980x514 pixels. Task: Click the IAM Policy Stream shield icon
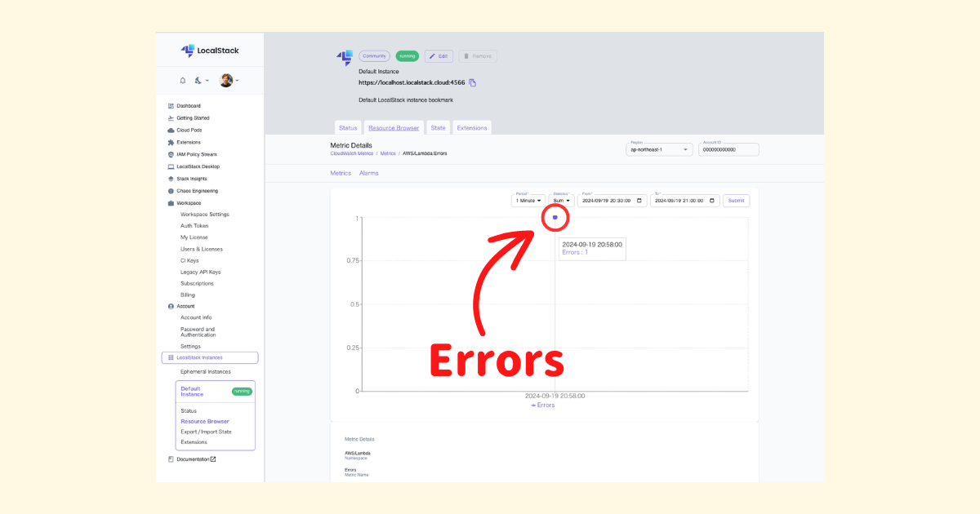(x=171, y=154)
